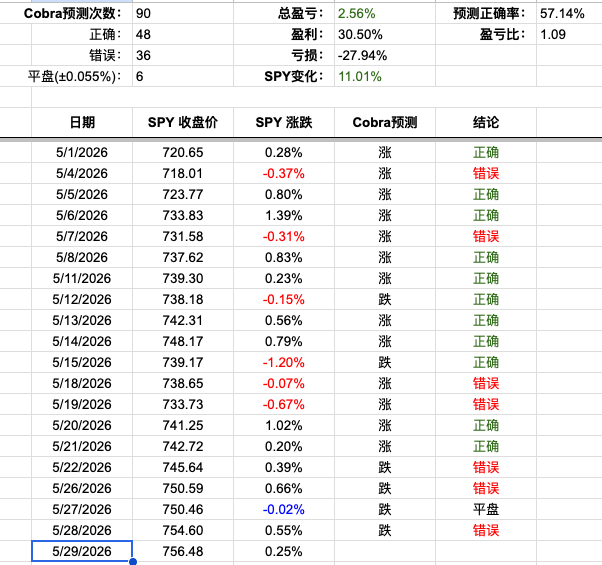Select closing price 756.48

click(183, 551)
